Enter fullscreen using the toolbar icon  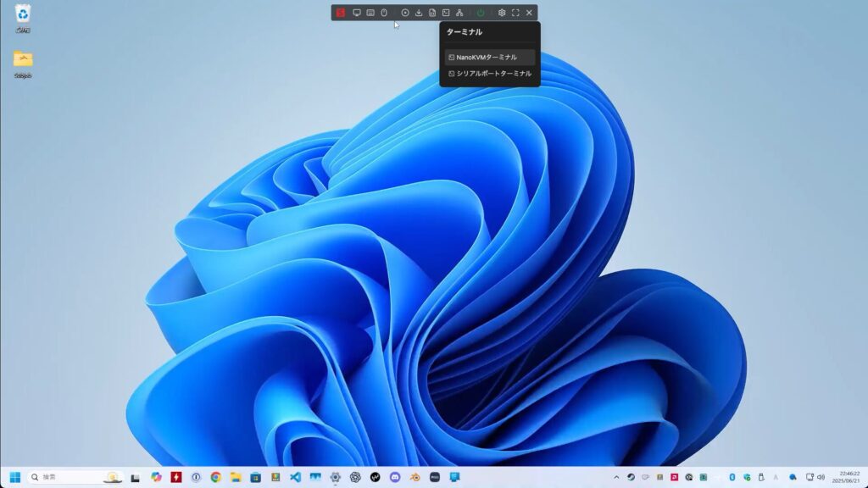[x=515, y=13]
